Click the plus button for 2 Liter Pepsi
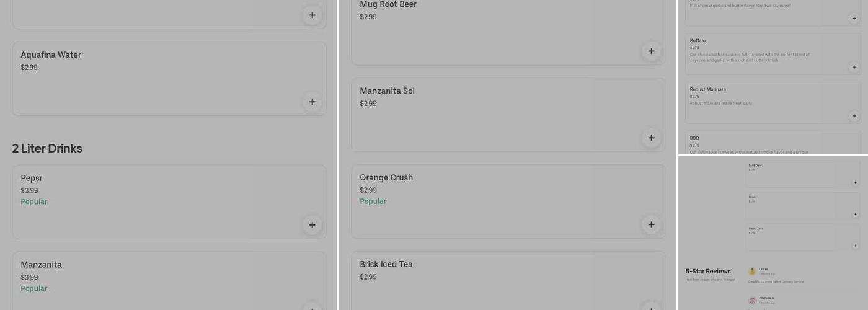 (312, 225)
